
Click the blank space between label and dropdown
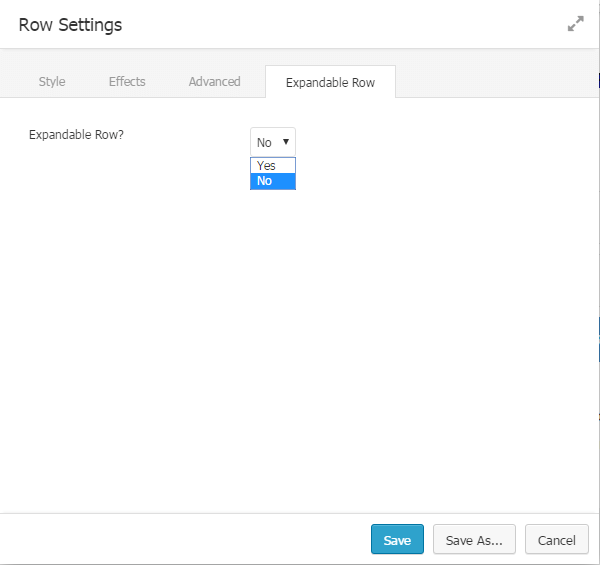pos(190,135)
